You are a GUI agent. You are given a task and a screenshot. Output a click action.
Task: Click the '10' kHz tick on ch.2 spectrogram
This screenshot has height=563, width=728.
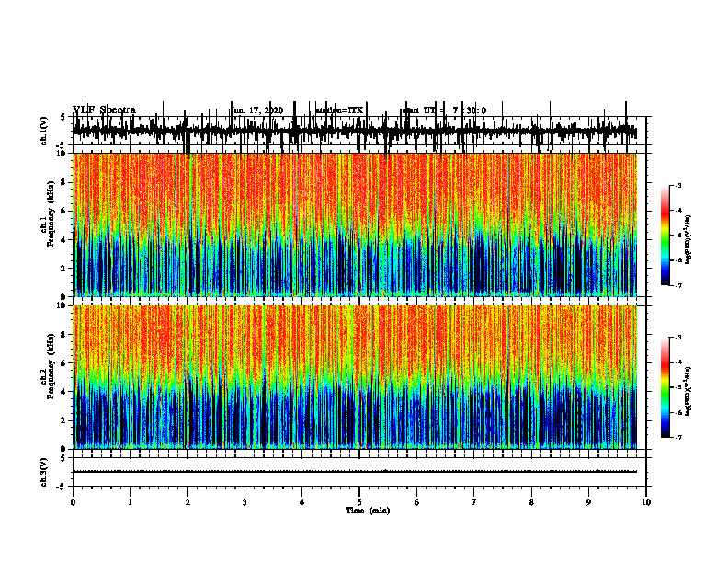(63, 305)
